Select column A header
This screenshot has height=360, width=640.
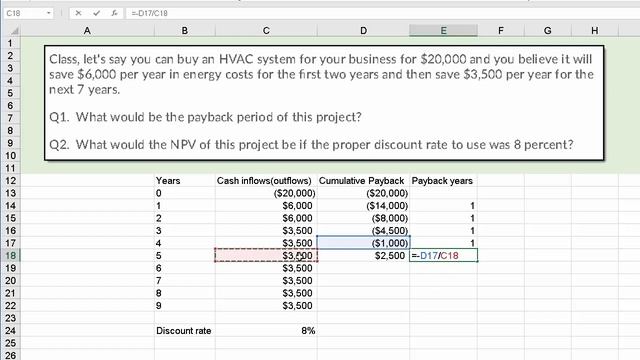click(87, 31)
